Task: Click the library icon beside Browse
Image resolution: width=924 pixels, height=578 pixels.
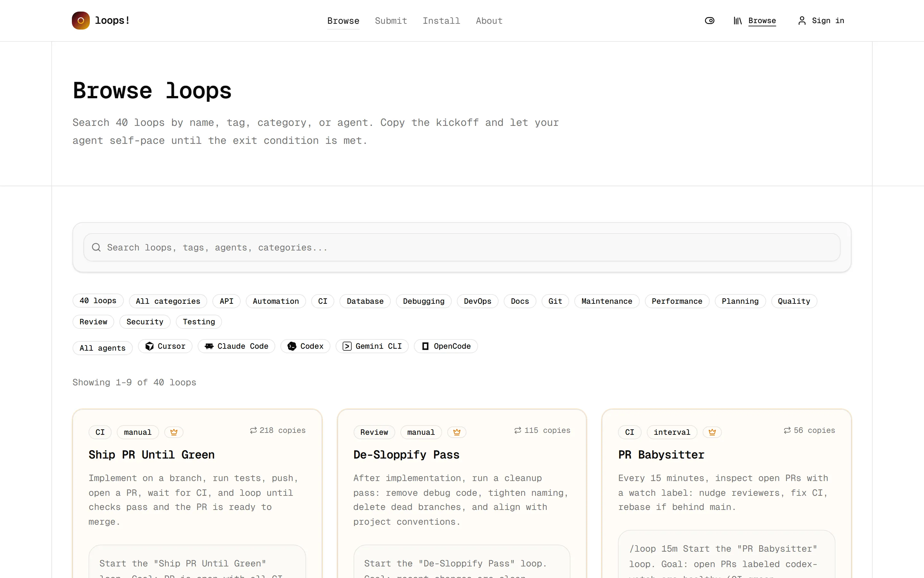Action: click(737, 21)
